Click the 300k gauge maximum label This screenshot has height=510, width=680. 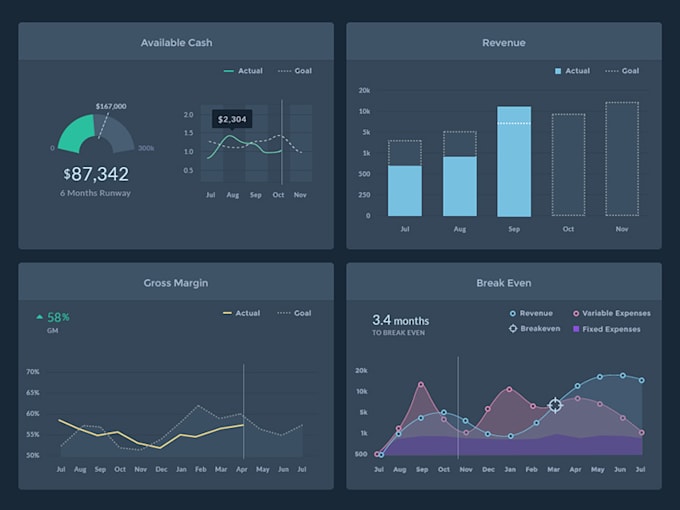click(x=146, y=148)
